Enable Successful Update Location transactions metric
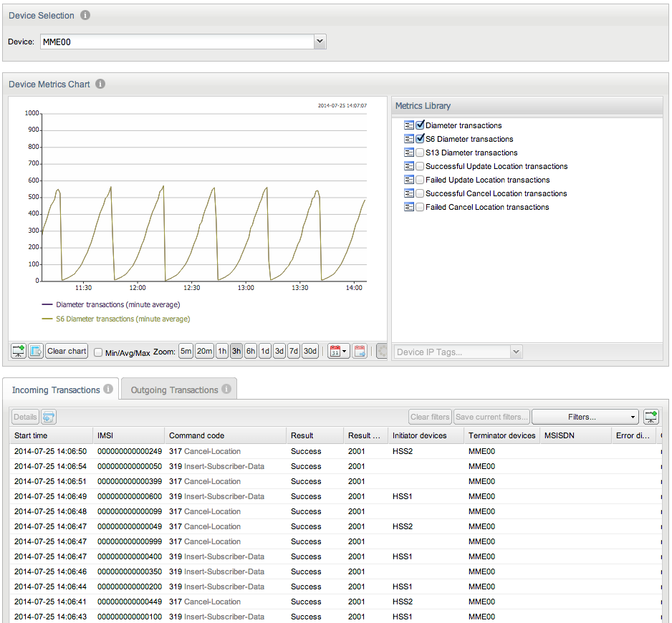Viewport: 672px width, 623px height. (x=420, y=166)
